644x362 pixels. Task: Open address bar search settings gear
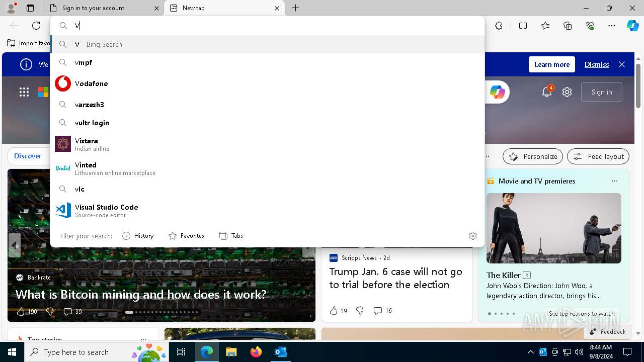[472, 236]
